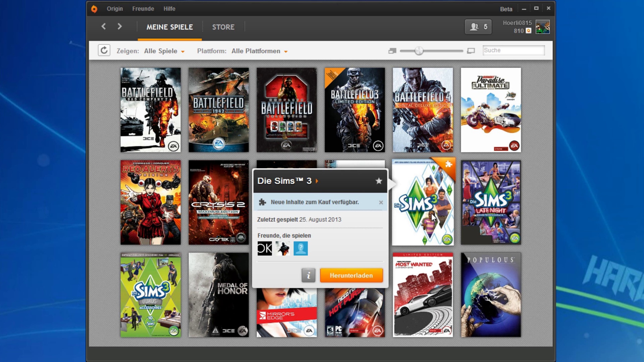Image resolution: width=644 pixels, height=362 pixels.
Task: Click the Herunterladen button
Action: click(351, 276)
